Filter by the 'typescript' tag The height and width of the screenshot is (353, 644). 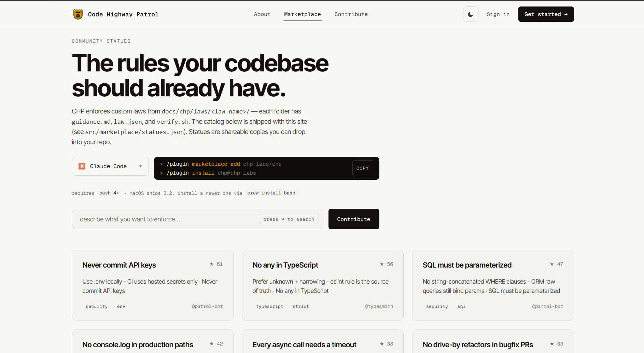coord(270,307)
